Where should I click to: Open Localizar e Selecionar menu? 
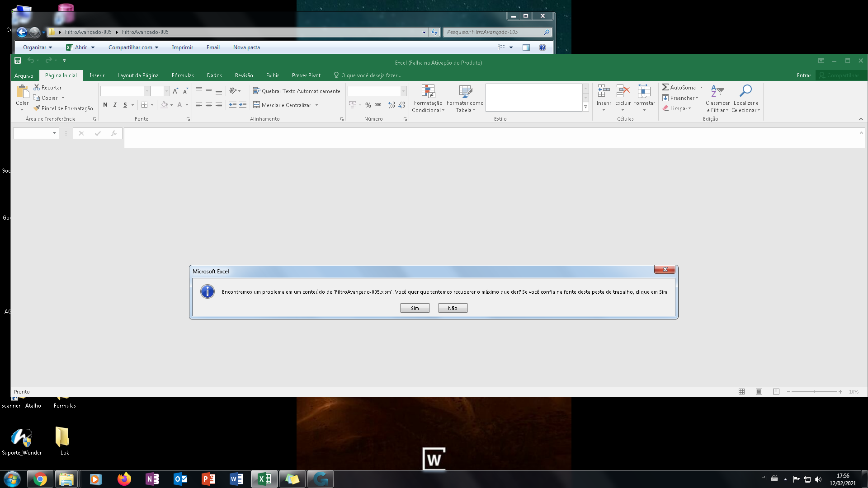pyautogui.click(x=746, y=99)
